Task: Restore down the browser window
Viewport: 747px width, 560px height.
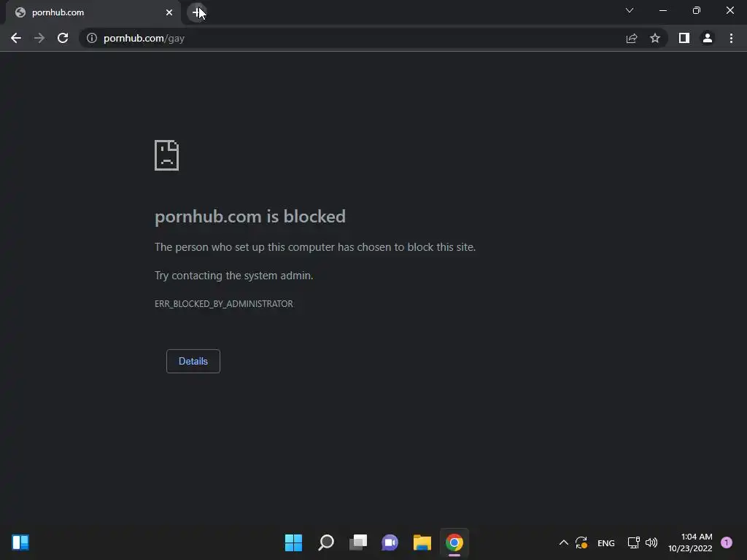Action: [697, 10]
